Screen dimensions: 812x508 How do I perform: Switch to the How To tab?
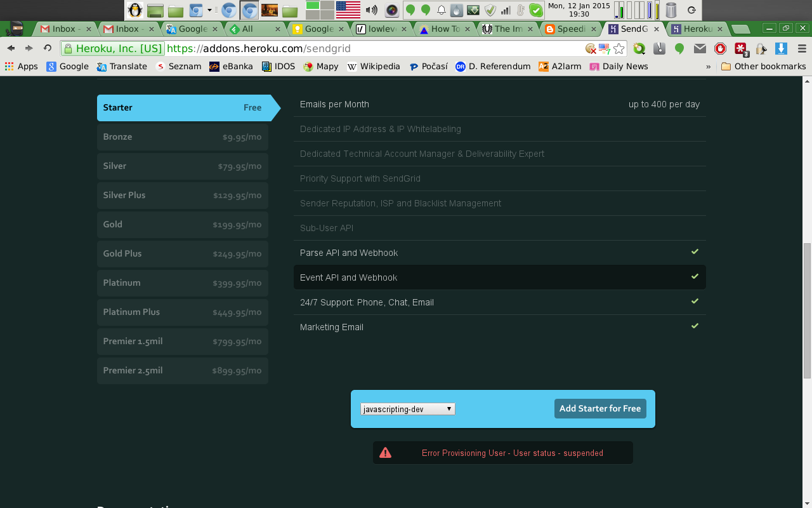[443, 29]
